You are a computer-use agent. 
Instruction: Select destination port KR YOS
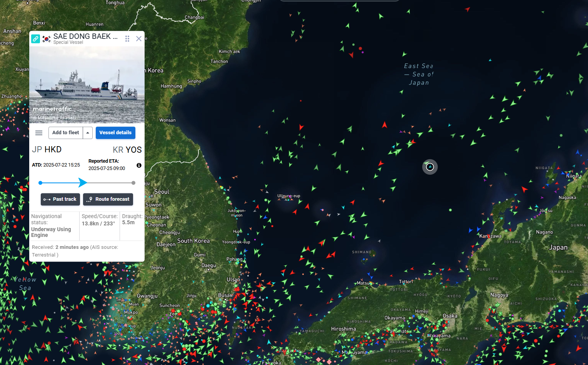point(127,150)
